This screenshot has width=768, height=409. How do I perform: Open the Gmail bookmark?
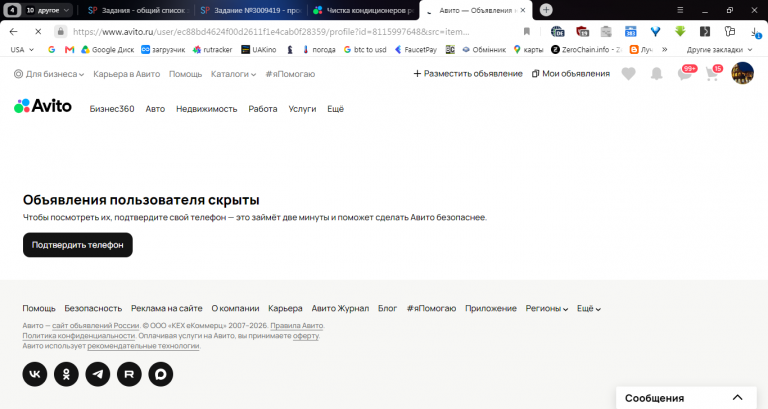coord(70,49)
